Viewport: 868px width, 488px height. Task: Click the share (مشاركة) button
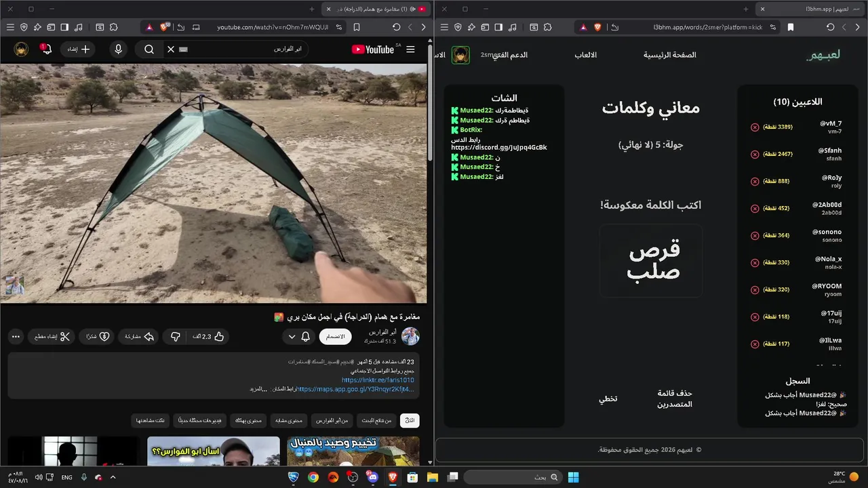pyautogui.click(x=140, y=336)
